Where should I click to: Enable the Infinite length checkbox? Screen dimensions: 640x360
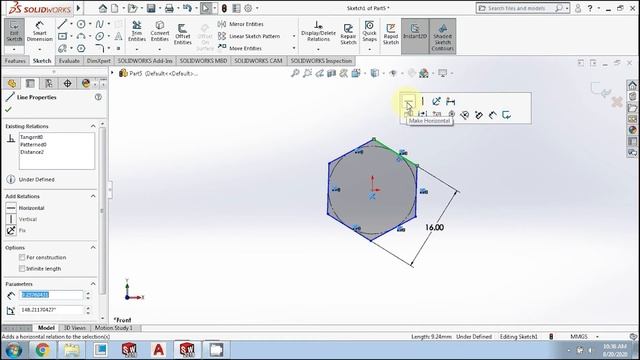coord(22,269)
